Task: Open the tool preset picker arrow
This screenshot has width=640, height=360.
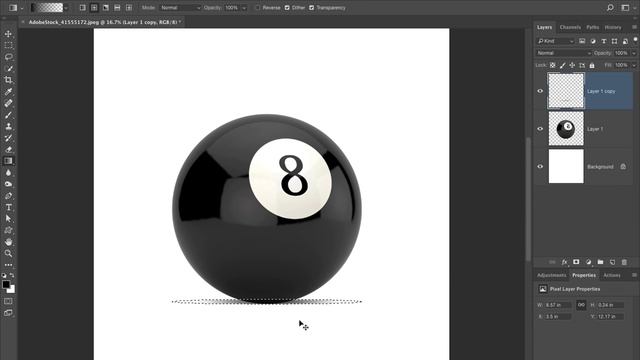Action: 22,8
